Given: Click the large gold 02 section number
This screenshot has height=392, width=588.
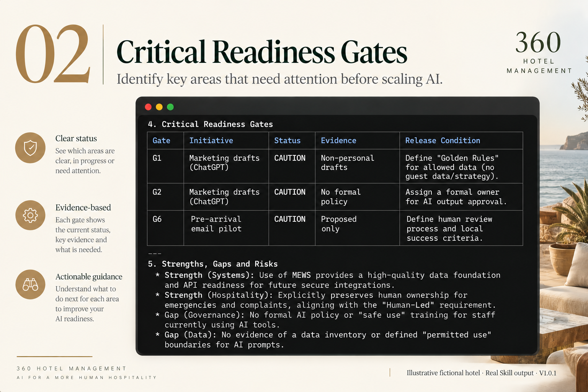Looking at the screenshot, I should [x=53, y=54].
